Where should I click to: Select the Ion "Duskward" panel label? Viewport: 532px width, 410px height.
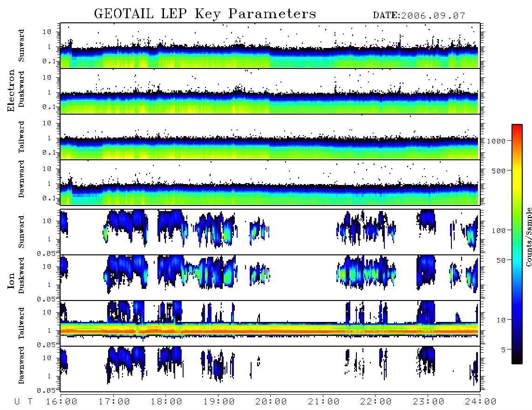[x=22, y=275]
